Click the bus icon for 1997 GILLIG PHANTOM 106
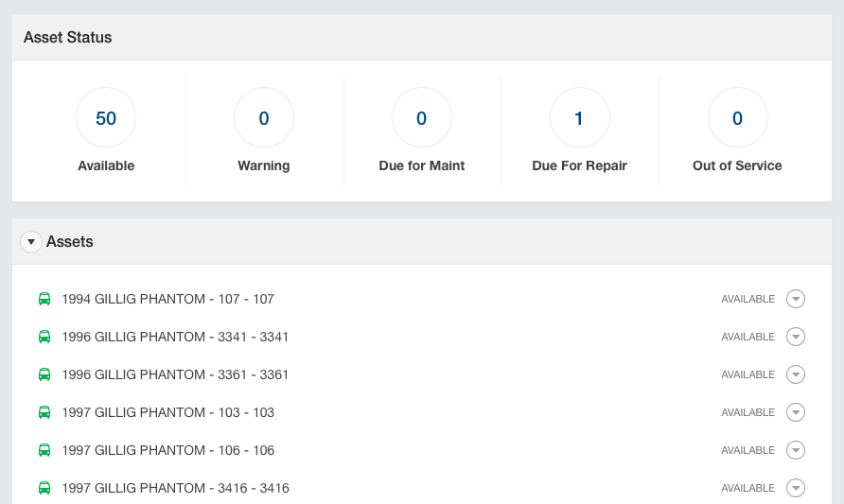This screenshot has width=844, height=504. tap(44, 450)
